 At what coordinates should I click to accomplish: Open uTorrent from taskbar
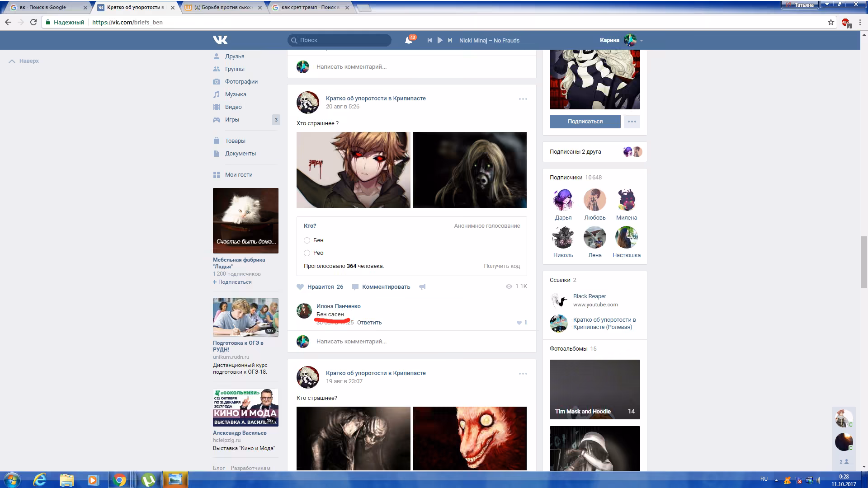click(148, 479)
